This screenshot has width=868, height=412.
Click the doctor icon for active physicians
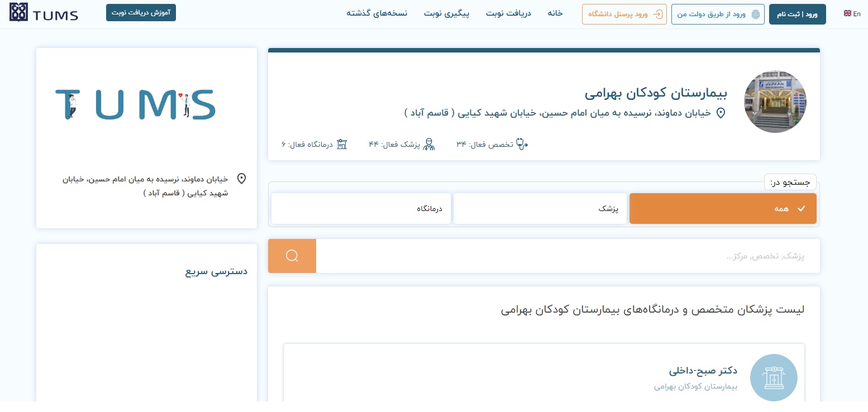click(x=429, y=144)
